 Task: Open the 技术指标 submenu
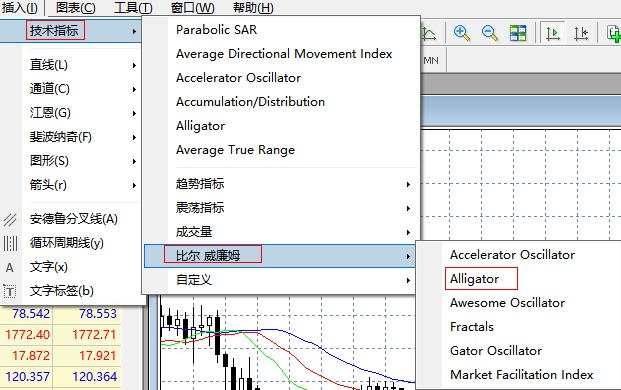(70, 30)
